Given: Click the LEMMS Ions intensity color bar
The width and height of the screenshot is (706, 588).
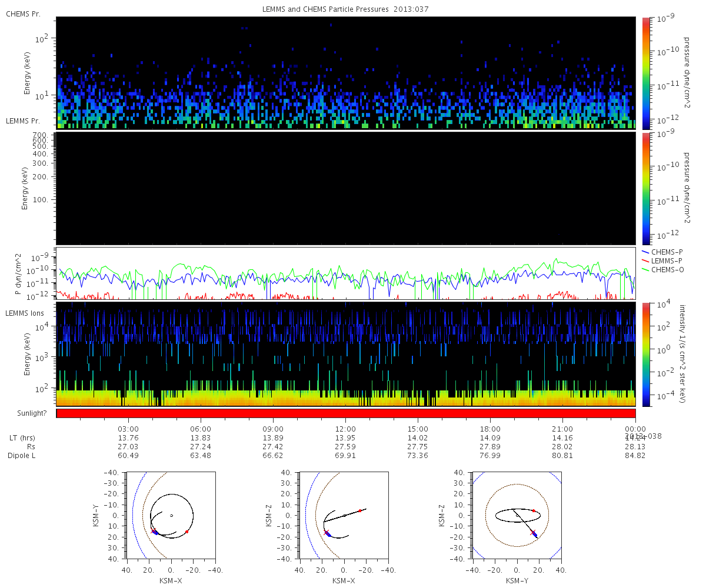Looking at the screenshot, I should 645,354.
